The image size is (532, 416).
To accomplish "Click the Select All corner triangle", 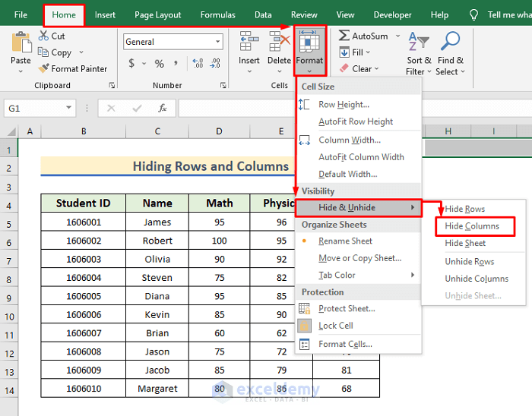I will (x=12, y=131).
